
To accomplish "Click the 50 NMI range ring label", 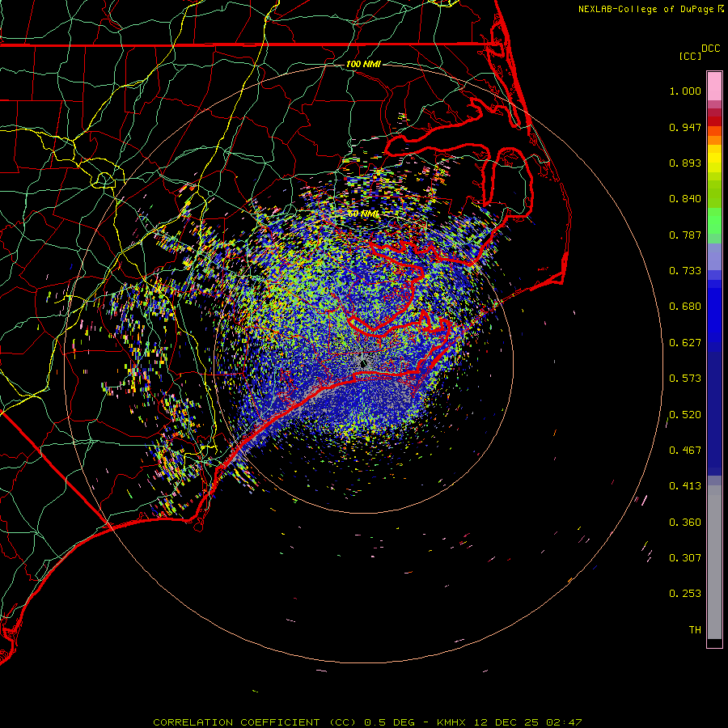I will pyautogui.click(x=363, y=214).
